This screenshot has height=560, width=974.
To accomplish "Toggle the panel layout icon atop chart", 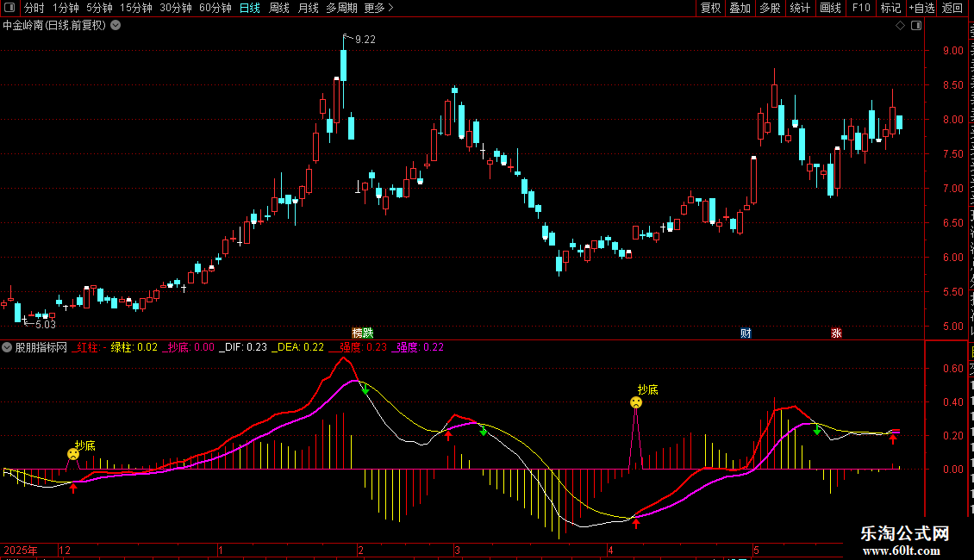I will pos(916,26).
